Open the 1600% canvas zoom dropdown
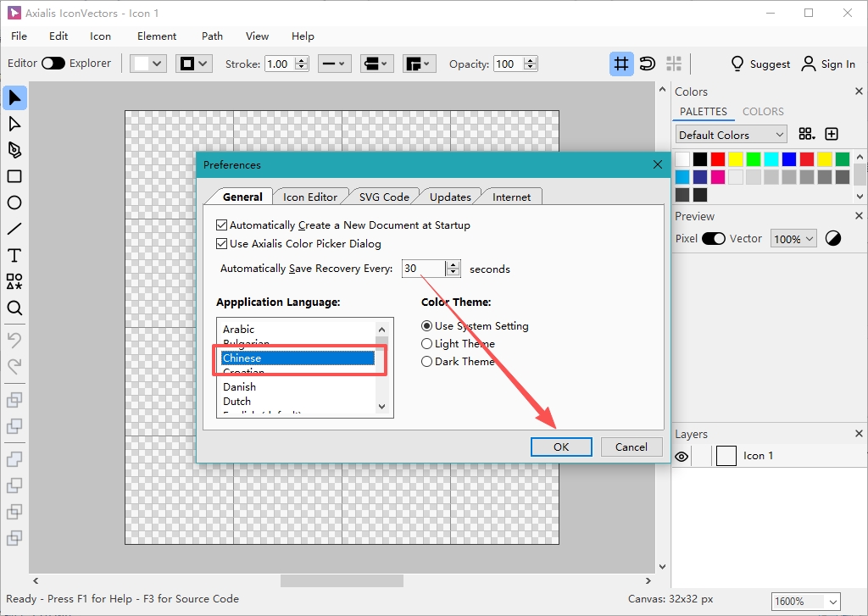The height and width of the screenshot is (616, 868). pyautogui.click(x=805, y=602)
